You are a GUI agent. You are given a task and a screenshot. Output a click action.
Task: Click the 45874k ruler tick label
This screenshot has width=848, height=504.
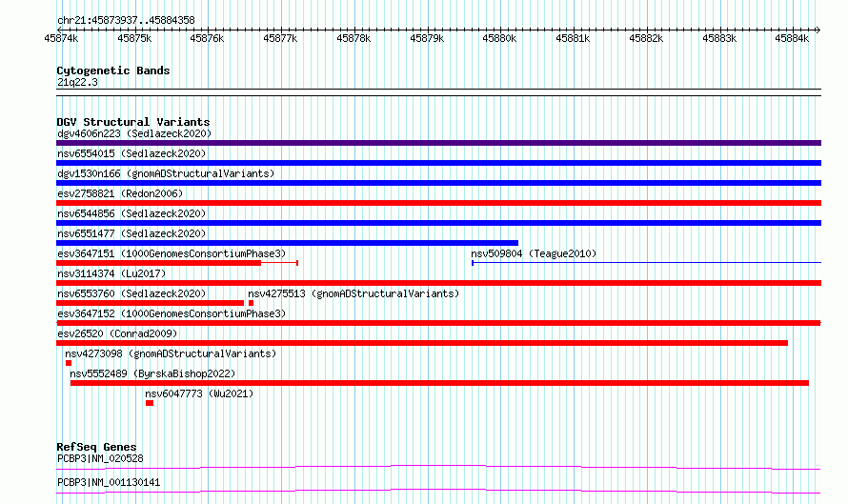click(61, 38)
